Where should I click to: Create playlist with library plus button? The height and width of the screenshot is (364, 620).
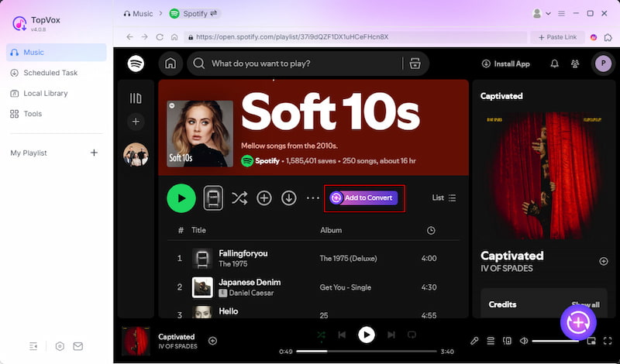pyautogui.click(x=136, y=122)
